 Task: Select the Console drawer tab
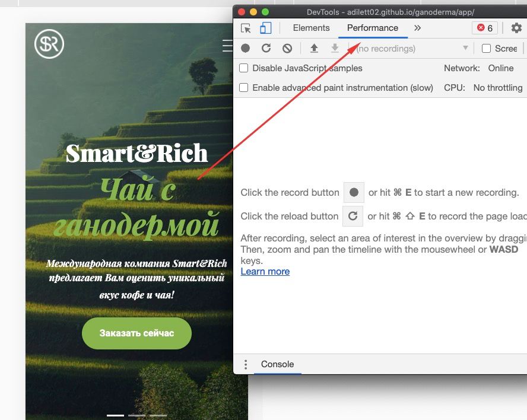(277, 364)
